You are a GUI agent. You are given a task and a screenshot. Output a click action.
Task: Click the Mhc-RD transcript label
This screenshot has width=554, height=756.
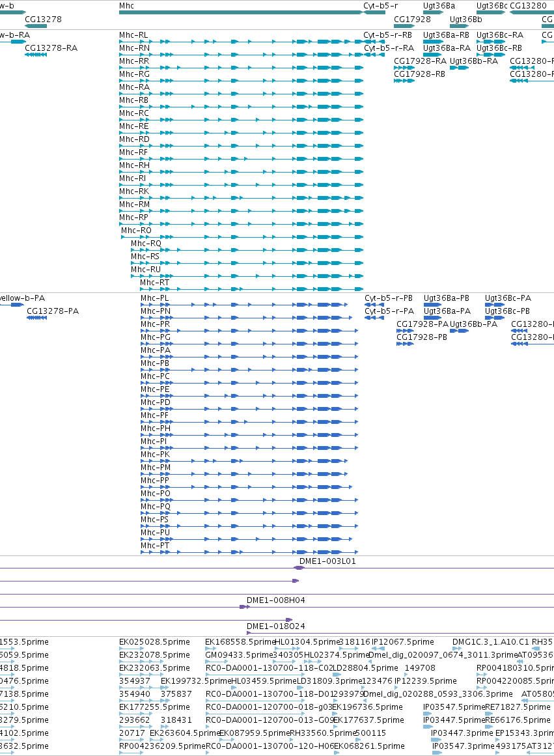tap(134, 139)
